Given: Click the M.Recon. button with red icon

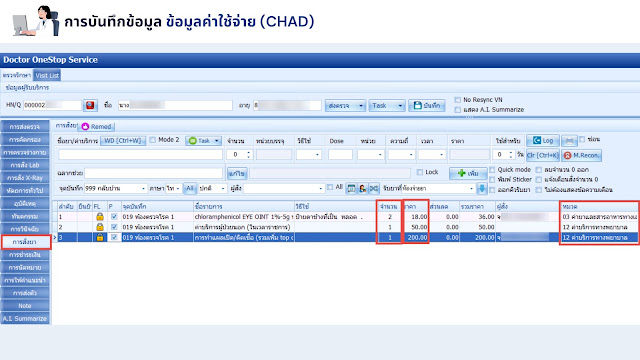Looking at the screenshot, I should [x=582, y=155].
